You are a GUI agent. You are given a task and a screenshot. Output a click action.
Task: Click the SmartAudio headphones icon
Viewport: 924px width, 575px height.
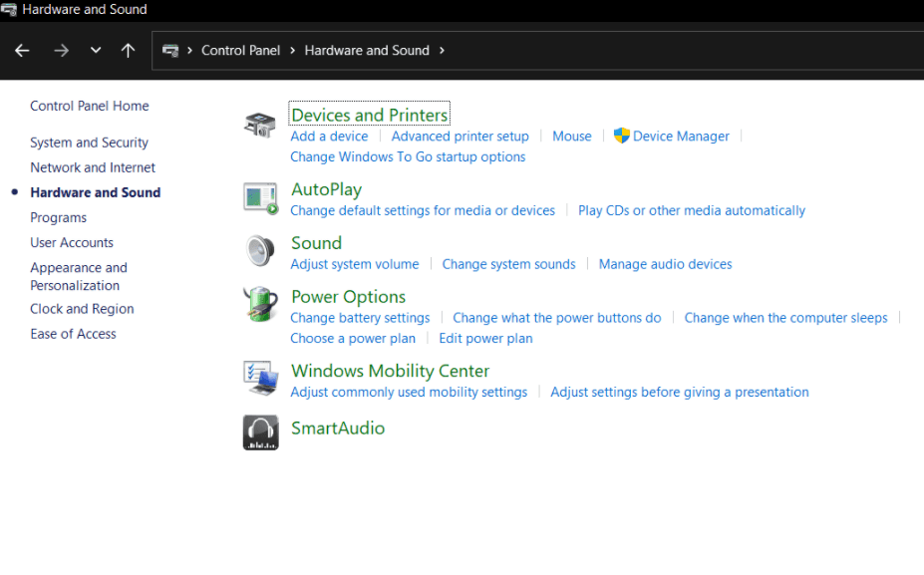click(260, 432)
